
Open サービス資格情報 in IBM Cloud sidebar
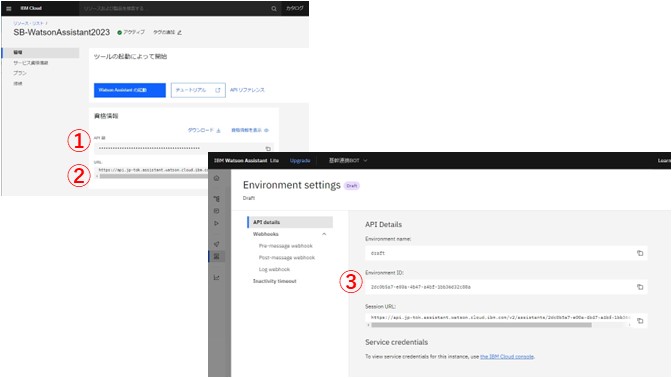click(x=30, y=63)
